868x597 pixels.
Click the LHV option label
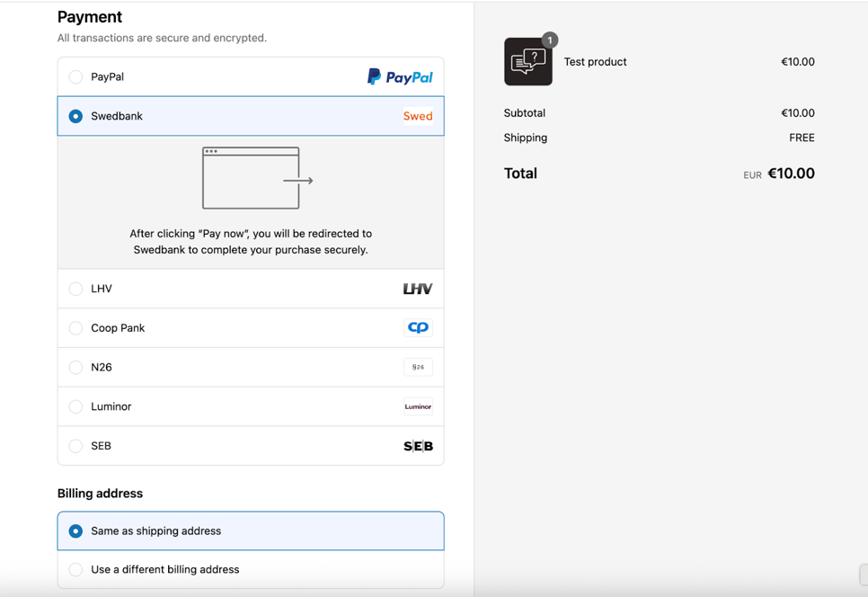[x=102, y=289]
